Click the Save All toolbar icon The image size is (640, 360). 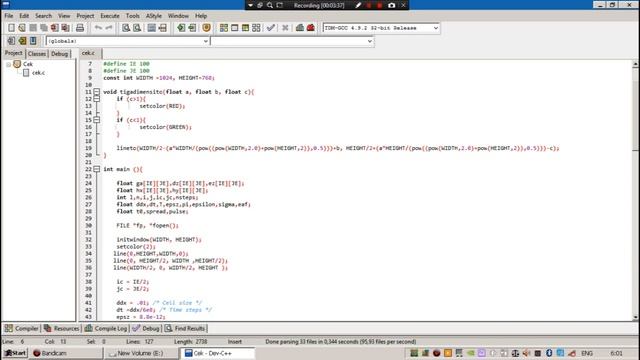point(44,28)
